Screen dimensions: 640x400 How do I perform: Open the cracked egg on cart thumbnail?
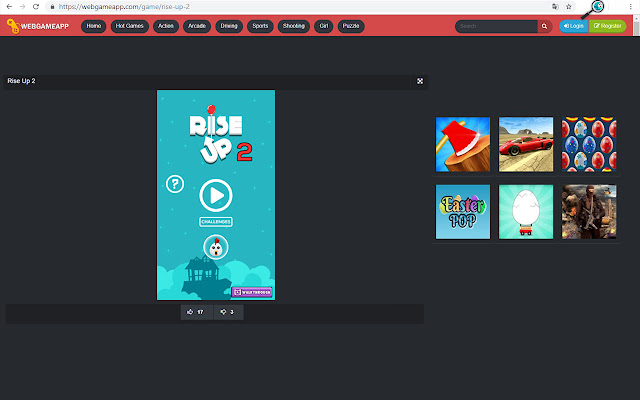pyautogui.click(x=526, y=212)
